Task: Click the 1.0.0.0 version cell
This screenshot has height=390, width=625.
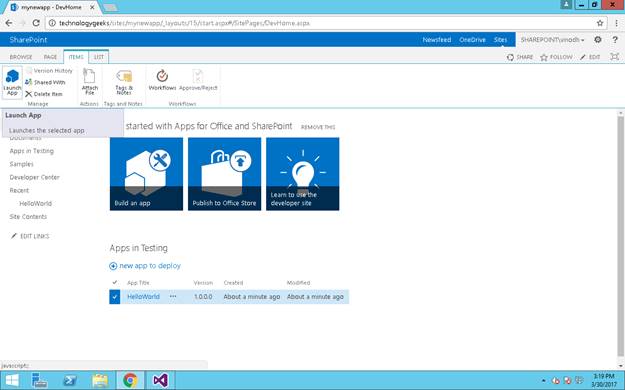Action: coord(203,297)
